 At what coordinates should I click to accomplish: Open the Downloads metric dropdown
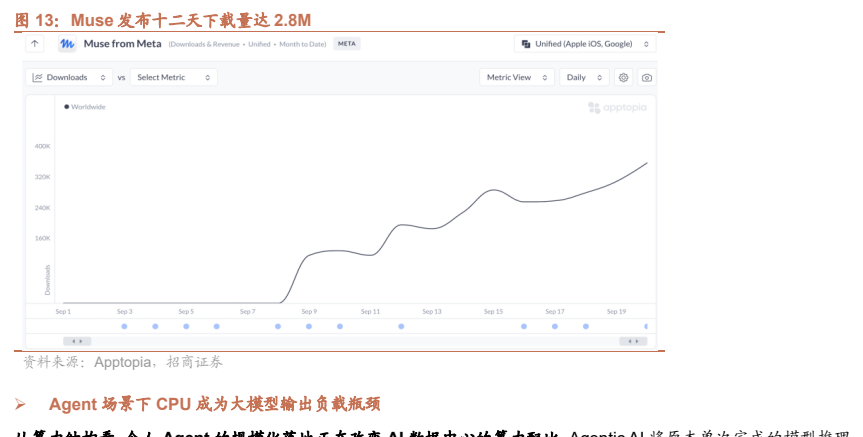tap(69, 78)
